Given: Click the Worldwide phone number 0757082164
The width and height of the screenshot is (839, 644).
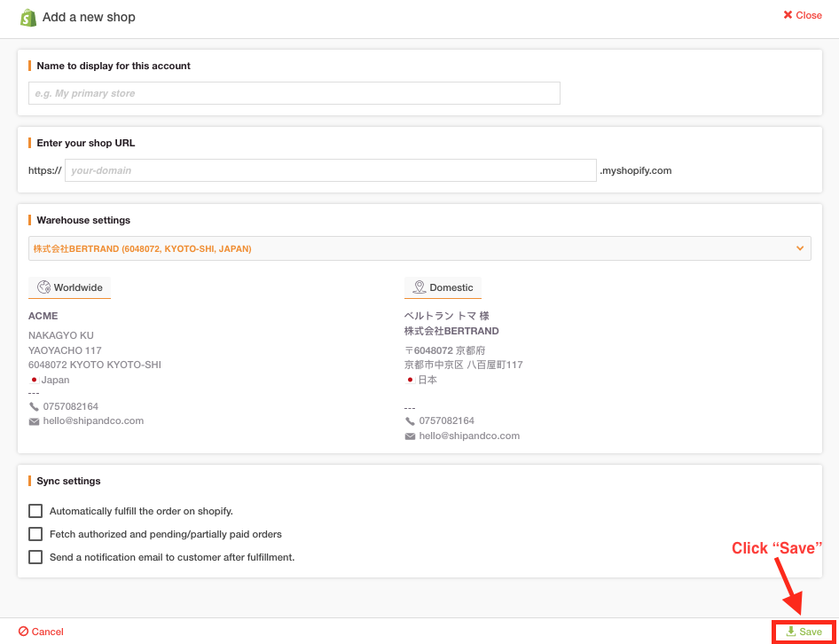Looking at the screenshot, I should pyautogui.click(x=71, y=406).
